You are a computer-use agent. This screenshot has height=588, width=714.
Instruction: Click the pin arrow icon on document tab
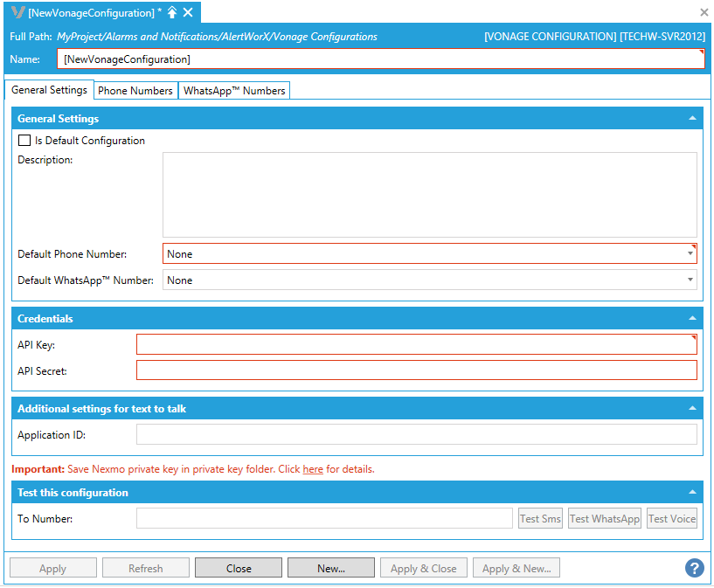pos(172,12)
